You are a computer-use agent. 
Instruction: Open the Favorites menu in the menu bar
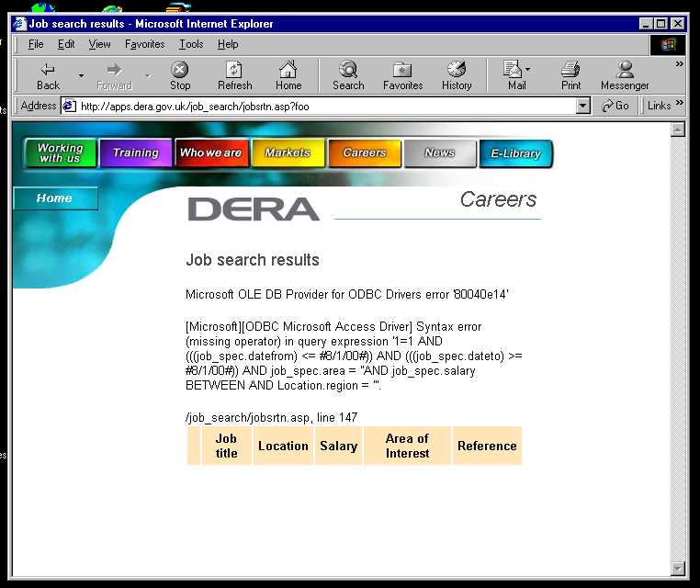(144, 44)
